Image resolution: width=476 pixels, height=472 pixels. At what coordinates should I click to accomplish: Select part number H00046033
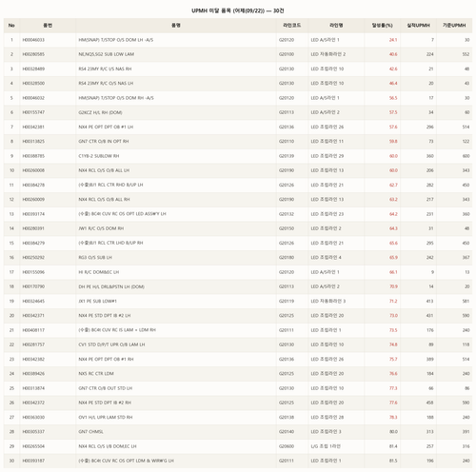[x=33, y=40]
